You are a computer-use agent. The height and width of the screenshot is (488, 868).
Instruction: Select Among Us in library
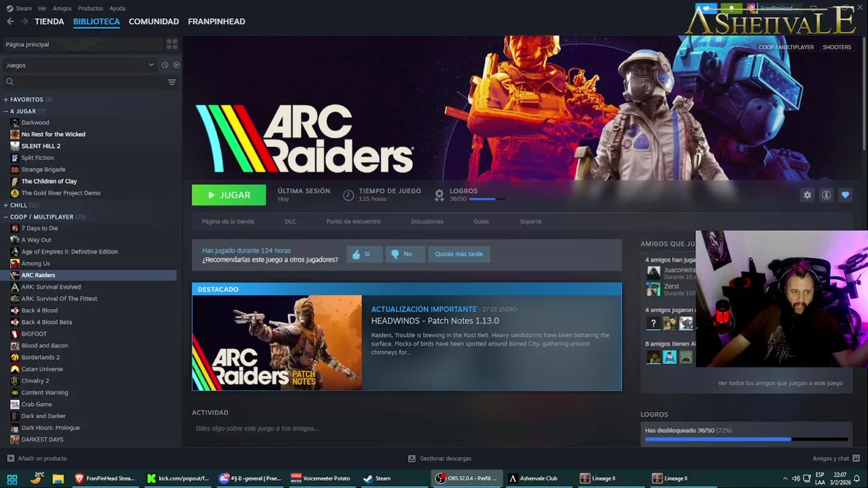(36, 264)
